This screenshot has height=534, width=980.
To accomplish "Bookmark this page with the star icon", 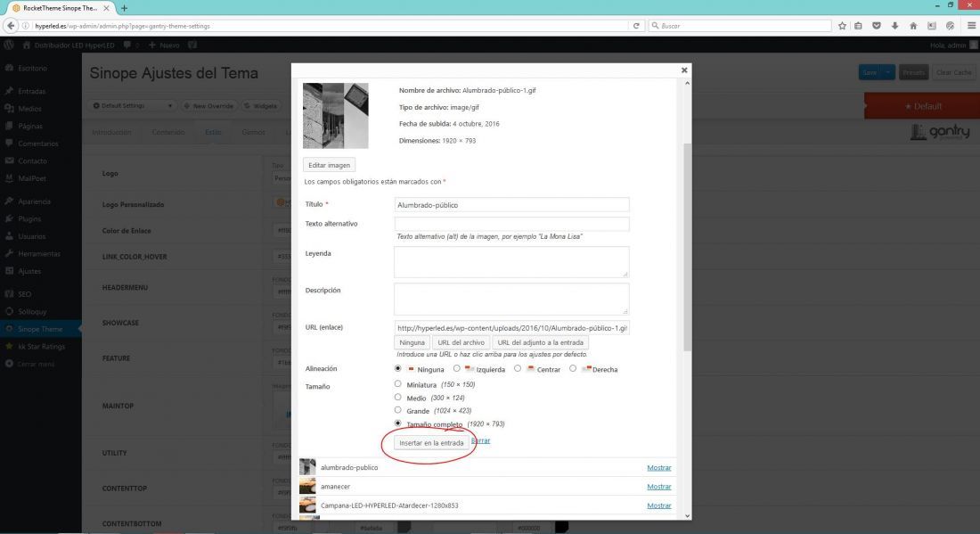I will coord(842,26).
